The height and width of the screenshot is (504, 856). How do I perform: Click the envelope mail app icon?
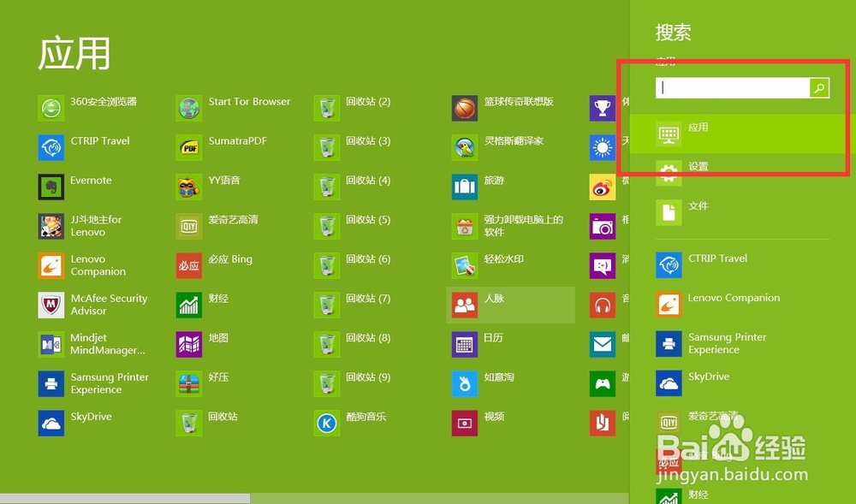pyautogui.click(x=603, y=344)
